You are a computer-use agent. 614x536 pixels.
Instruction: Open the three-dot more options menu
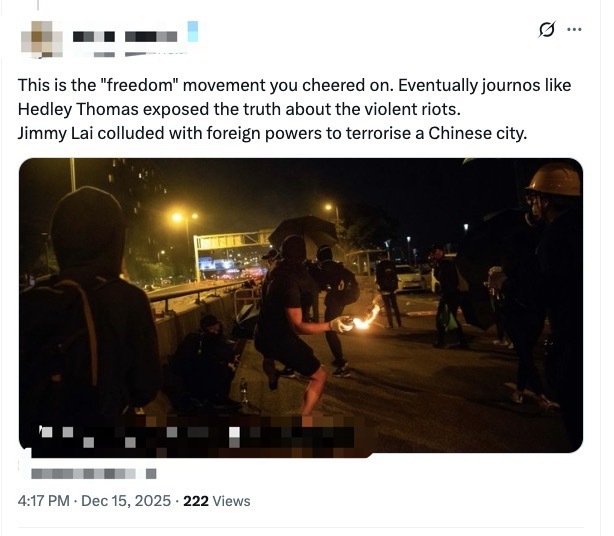pyautogui.click(x=574, y=29)
